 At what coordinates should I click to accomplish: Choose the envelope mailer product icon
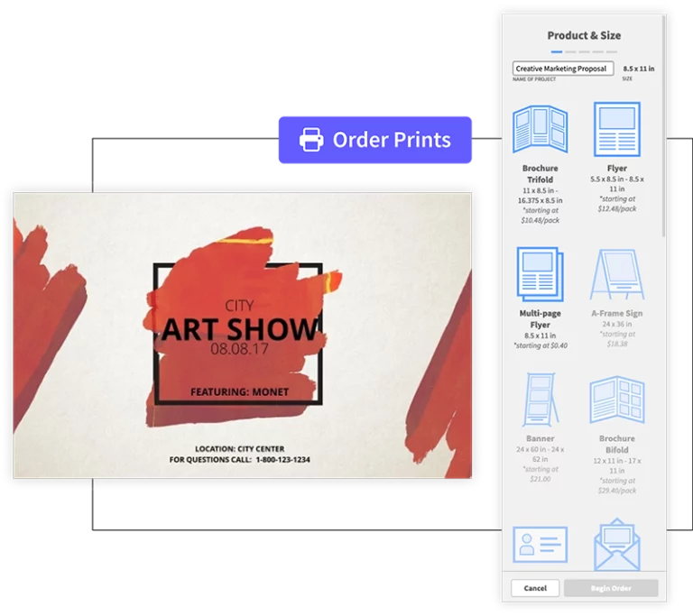pyautogui.click(x=617, y=545)
